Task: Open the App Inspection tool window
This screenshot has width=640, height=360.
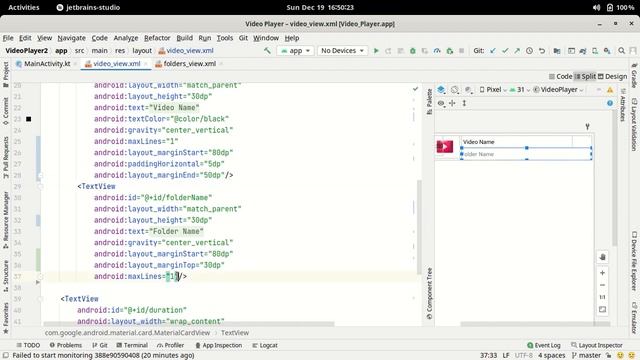Action: coord(218,345)
